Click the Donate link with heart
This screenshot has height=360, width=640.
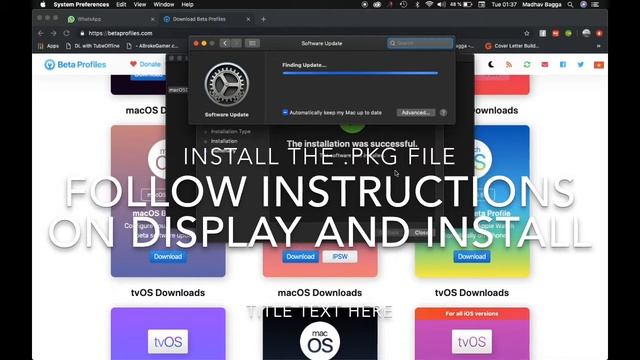pyautogui.click(x=145, y=64)
